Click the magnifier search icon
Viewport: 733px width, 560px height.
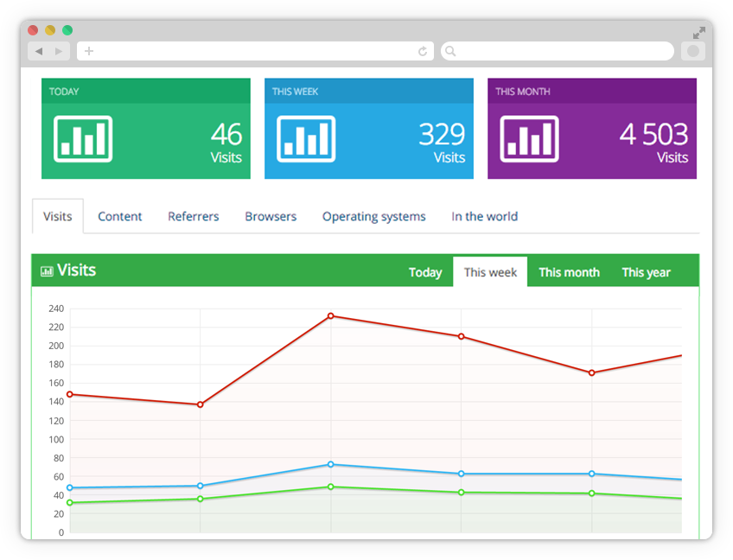450,51
